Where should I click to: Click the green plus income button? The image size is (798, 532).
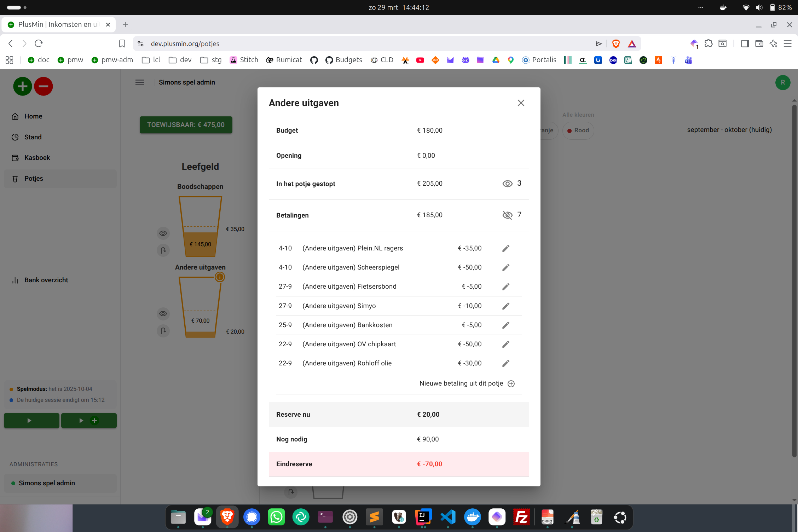(22, 86)
